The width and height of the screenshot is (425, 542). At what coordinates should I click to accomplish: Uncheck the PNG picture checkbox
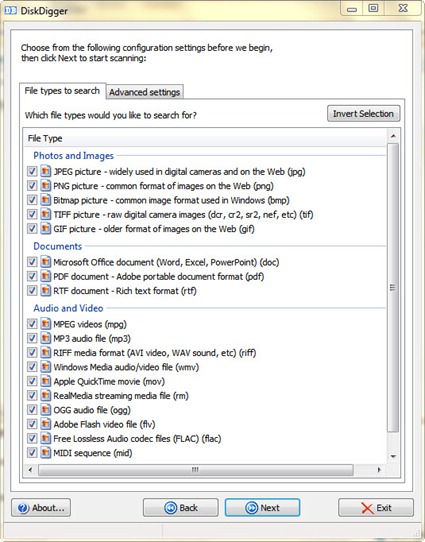pos(32,186)
